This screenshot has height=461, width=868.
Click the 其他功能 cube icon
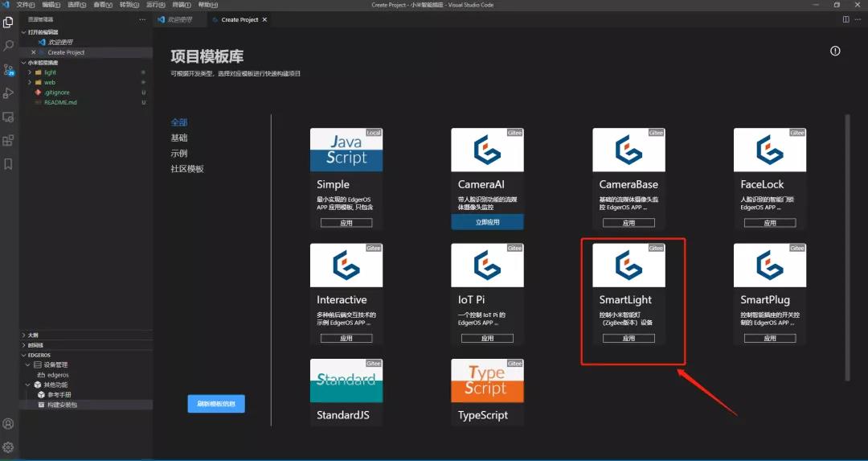(38, 385)
